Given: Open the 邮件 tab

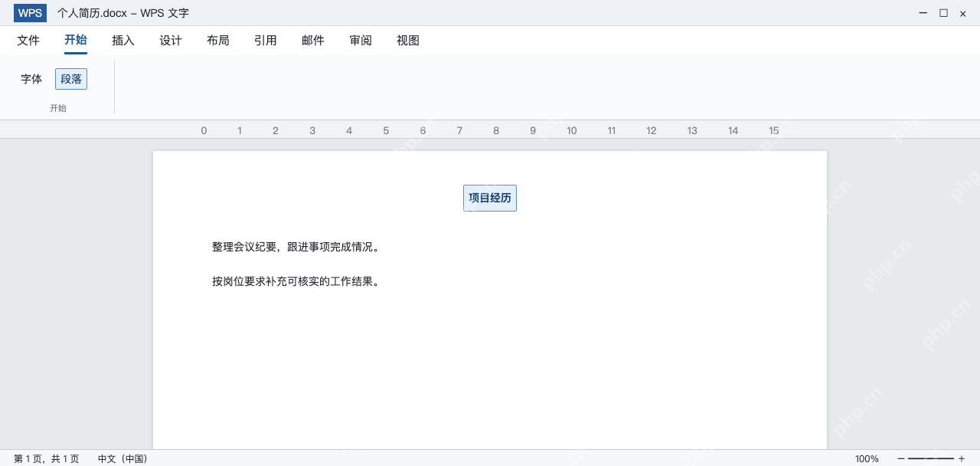Looking at the screenshot, I should click(313, 41).
